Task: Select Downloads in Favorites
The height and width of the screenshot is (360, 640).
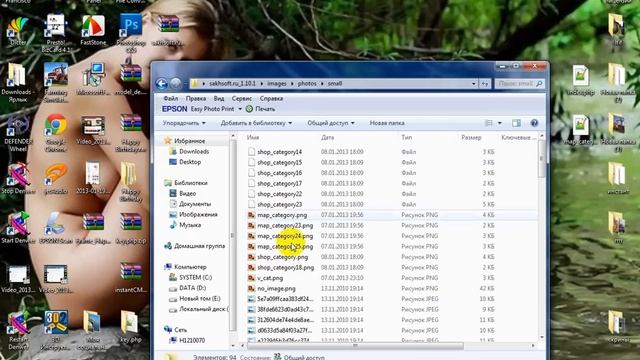Action: 194,151
